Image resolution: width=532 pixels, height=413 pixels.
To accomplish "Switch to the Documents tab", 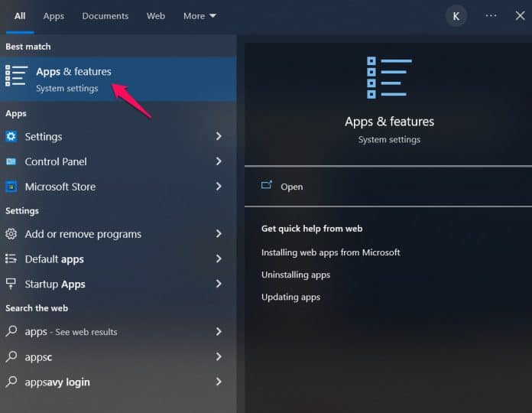I will click(x=105, y=16).
